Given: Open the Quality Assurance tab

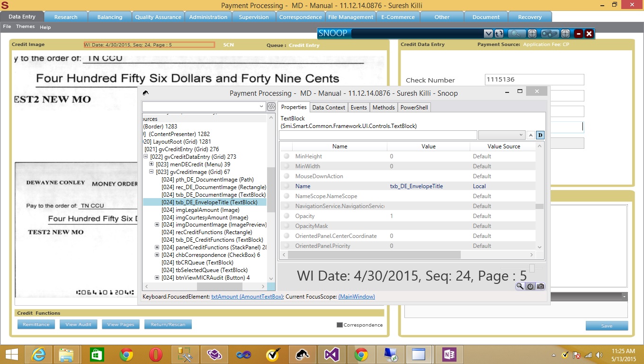Looking at the screenshot, I should pyautogui.click(x=158, y=17).
